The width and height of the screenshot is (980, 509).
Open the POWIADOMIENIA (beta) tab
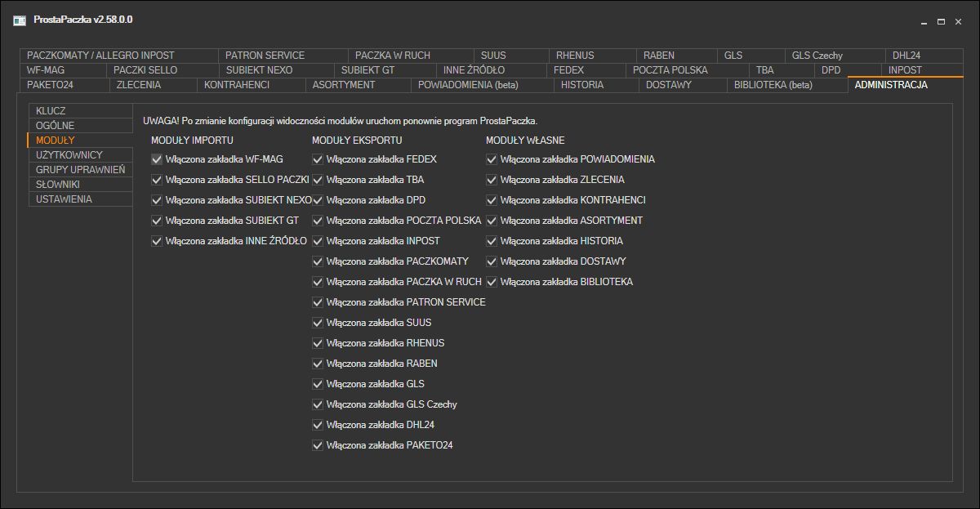[x=483, y=85]
